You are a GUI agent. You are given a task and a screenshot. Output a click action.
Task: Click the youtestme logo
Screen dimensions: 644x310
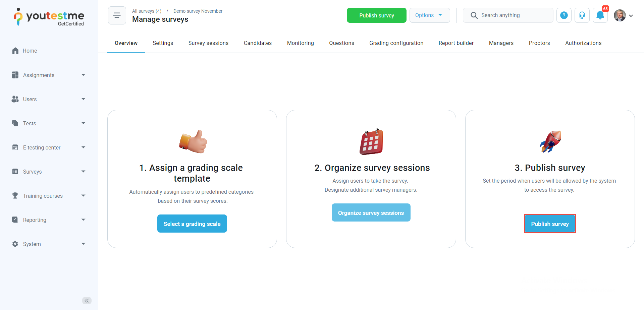point(49,17)
